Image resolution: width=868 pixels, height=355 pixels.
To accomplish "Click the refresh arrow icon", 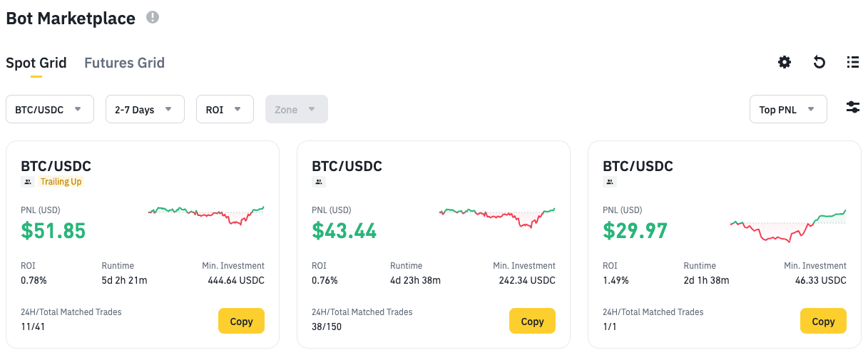I will (820, 62).
